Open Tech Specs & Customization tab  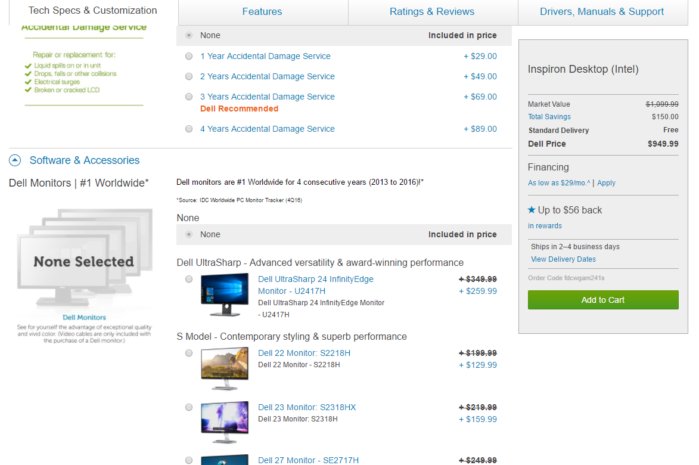click(93, 10)
